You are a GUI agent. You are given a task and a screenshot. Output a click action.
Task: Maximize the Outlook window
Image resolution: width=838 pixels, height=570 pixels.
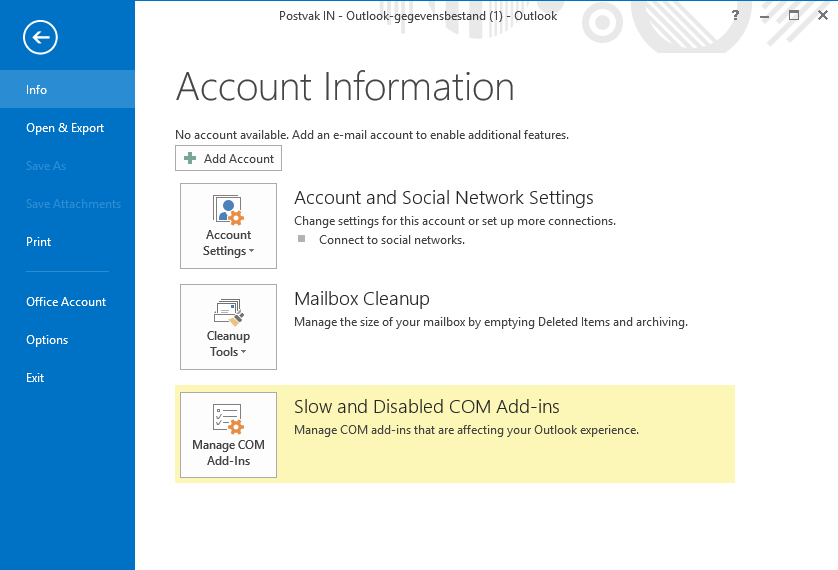coord(794,15)
